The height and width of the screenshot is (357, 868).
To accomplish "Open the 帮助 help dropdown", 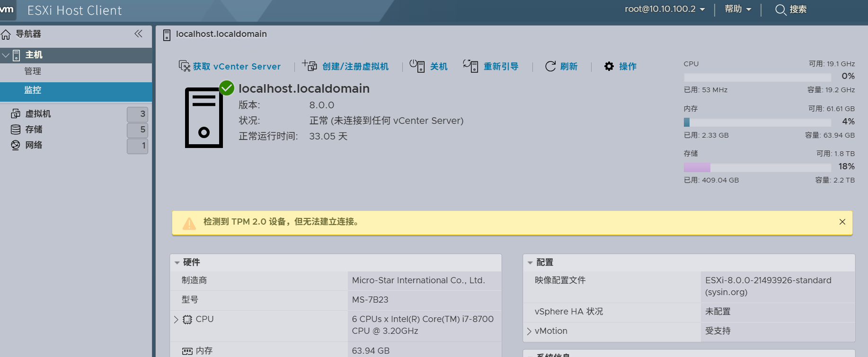I will pos(738,9).
